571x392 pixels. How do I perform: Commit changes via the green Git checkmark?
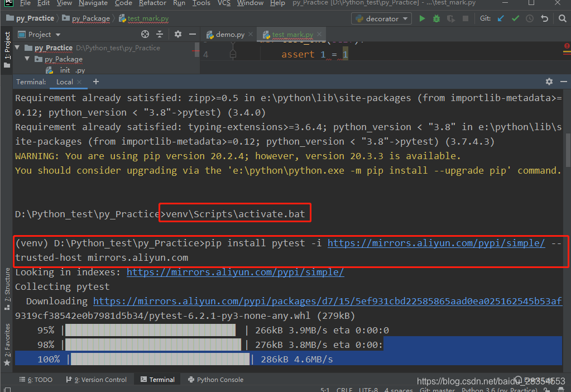tap(515, 18)
